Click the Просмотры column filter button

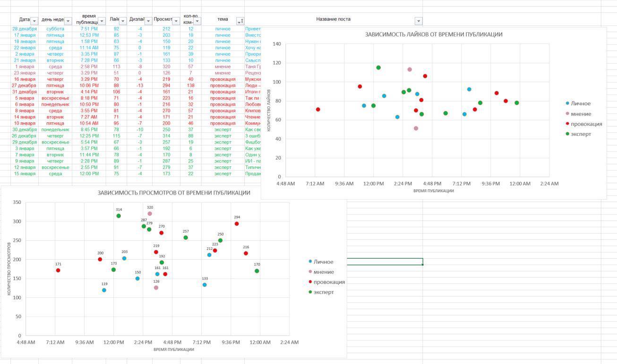click(x=176, y=21)
